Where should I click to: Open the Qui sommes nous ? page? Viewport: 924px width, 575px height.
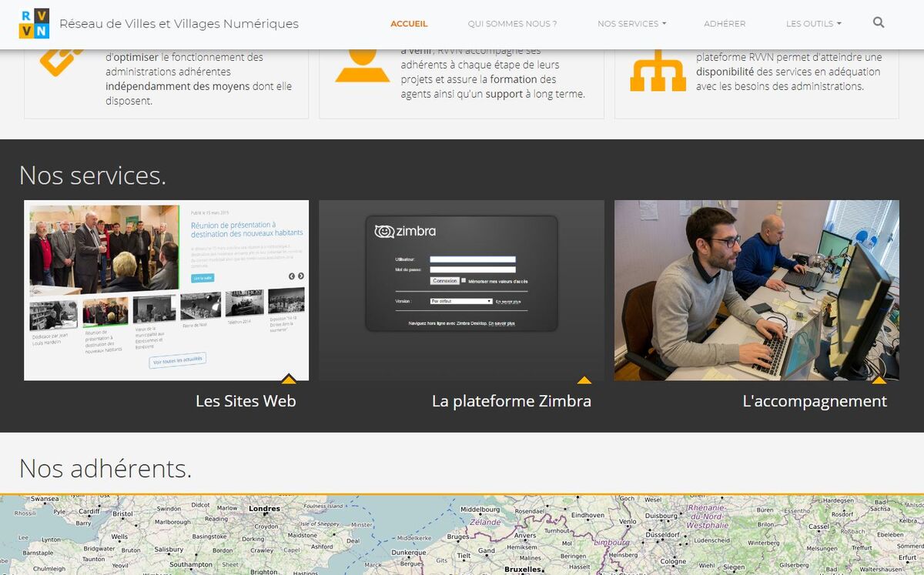coord(512,24)
